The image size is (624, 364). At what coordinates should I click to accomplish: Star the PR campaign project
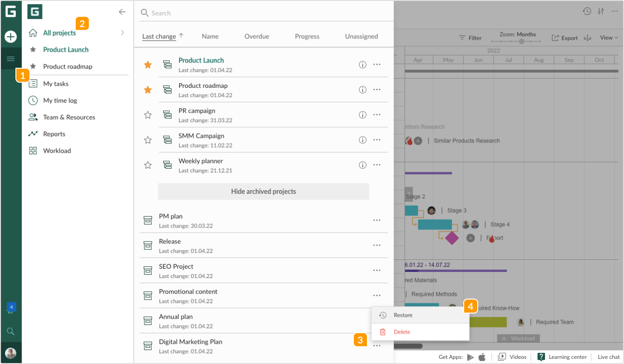point(148,115)
